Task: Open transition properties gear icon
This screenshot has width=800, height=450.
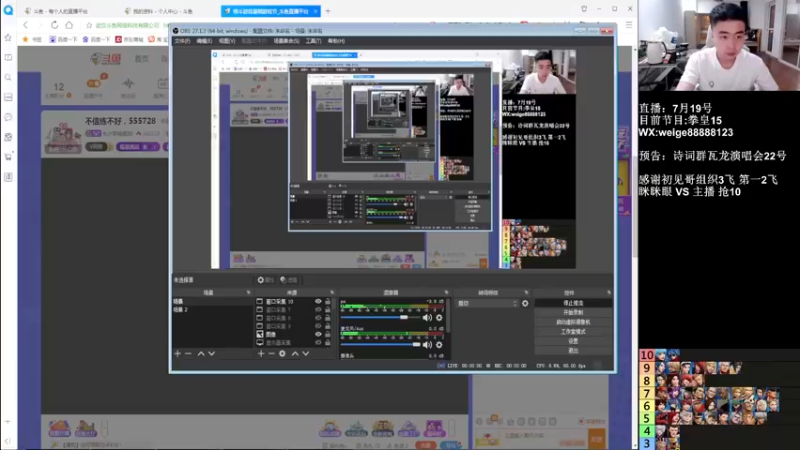Action: click(525, 304)
